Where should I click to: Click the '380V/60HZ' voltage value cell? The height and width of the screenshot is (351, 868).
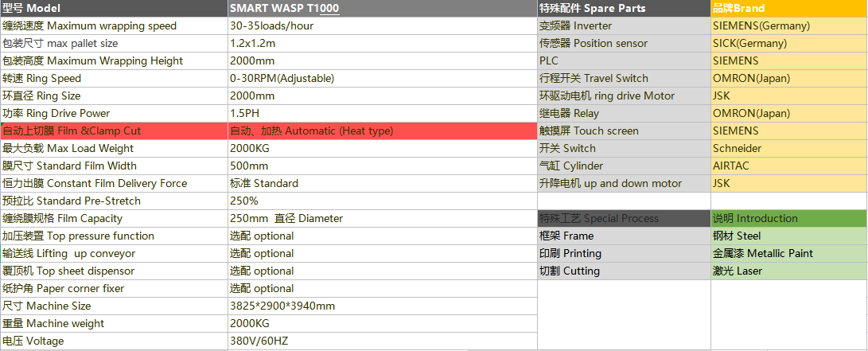click(382, 341)
